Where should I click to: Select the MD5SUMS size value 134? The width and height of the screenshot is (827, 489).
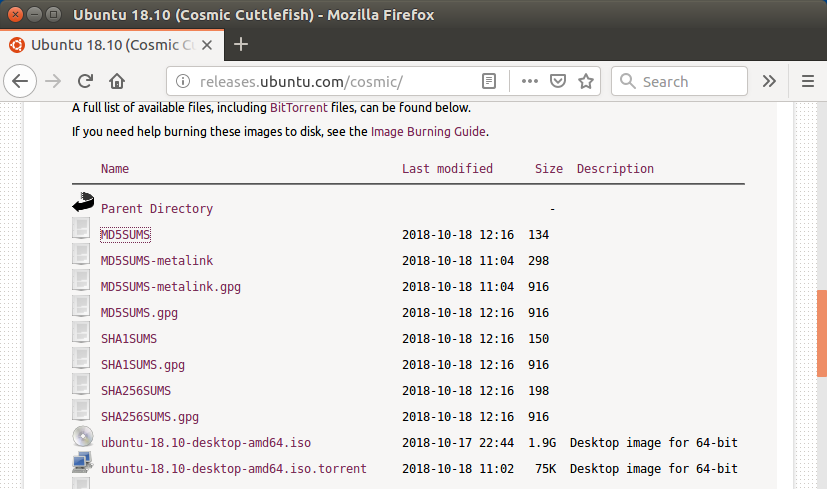coord(538,235)
